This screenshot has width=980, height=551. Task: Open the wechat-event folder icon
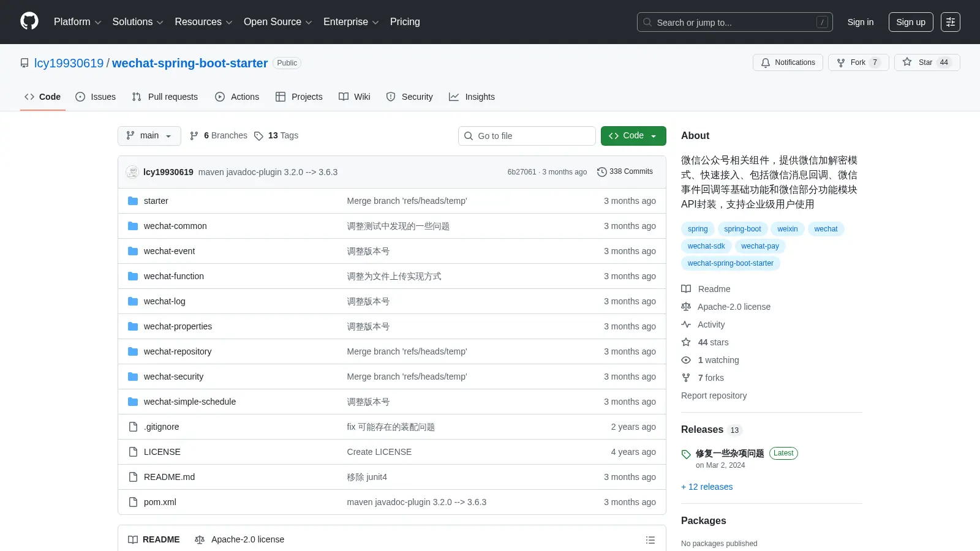click(133, 251)
